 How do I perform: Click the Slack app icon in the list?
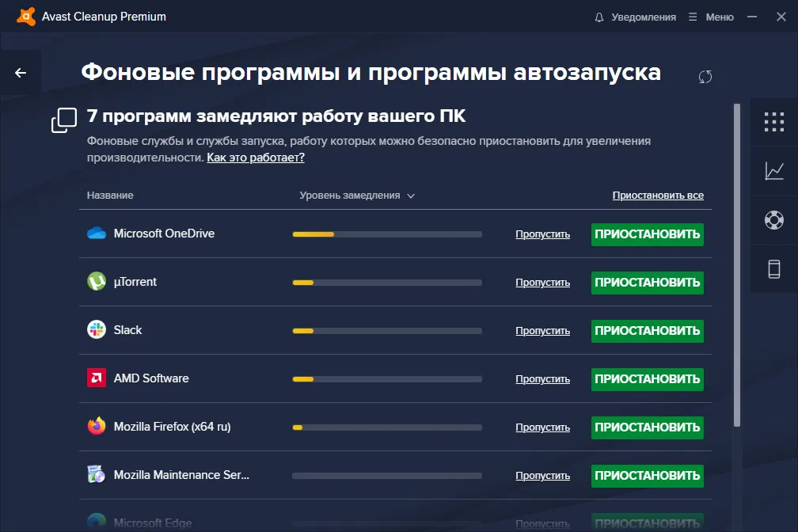(96, 330)
